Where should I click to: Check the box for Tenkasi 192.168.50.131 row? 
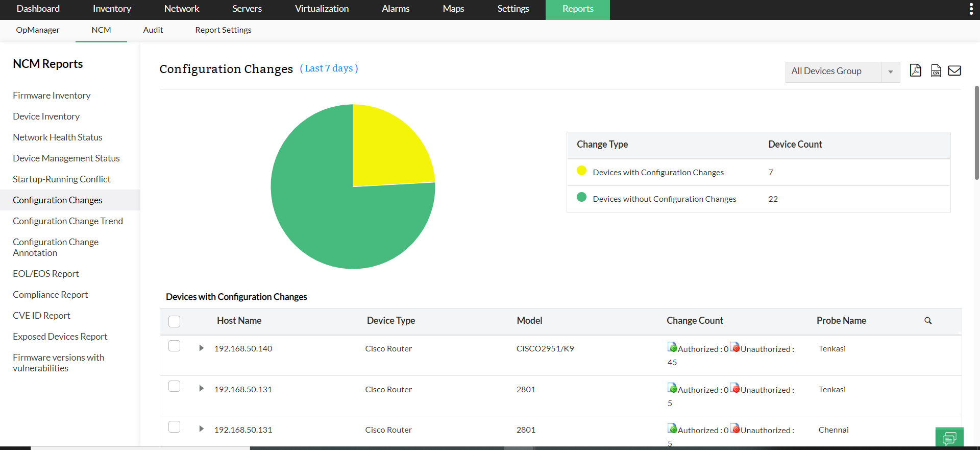click(x=174, y=386)
